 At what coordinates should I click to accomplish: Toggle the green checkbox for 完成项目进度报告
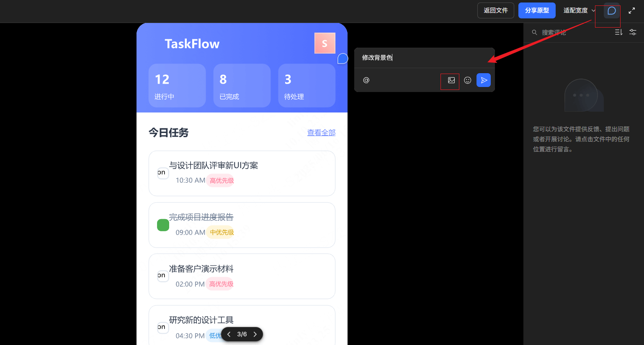point(163,225)
